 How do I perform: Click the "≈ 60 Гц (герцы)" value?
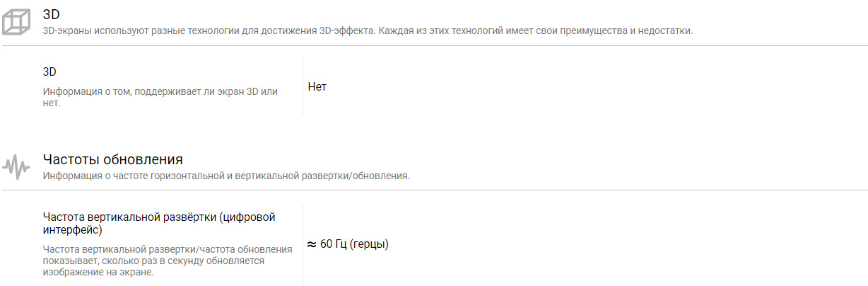(x=348, y=244)
